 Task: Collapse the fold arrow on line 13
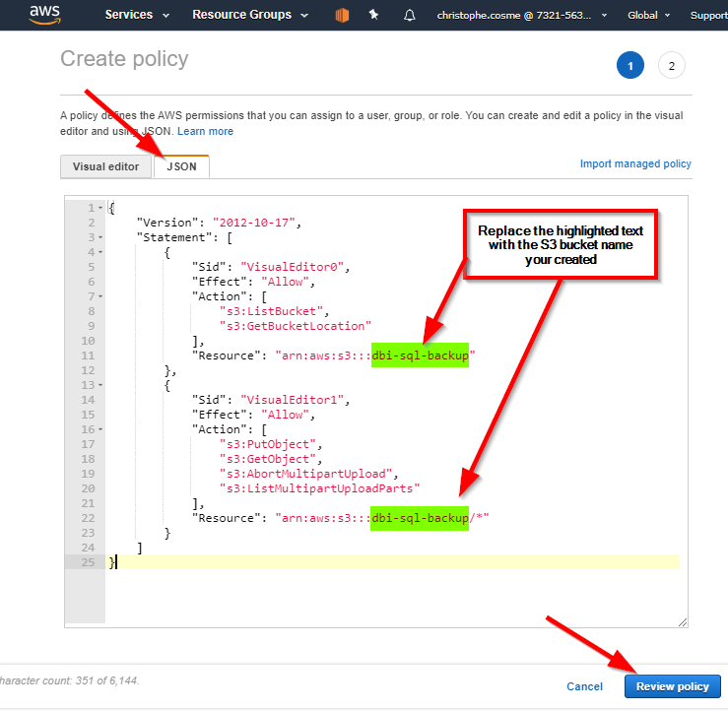click(x=100, y=385)
